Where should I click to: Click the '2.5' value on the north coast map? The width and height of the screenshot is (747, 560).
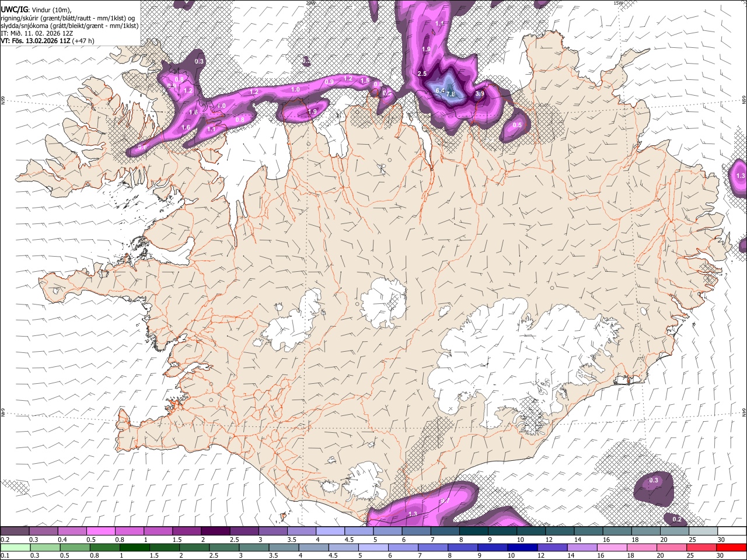423,73
